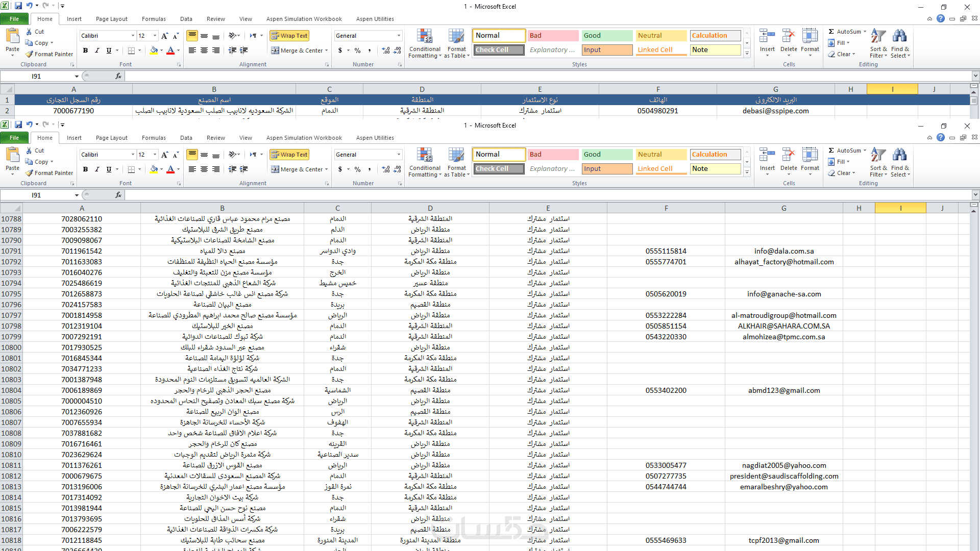This screenshot has height=551, width=980.
Task: Toggle Wrap Text in the lower ribbon
Action: click(289, 155)
